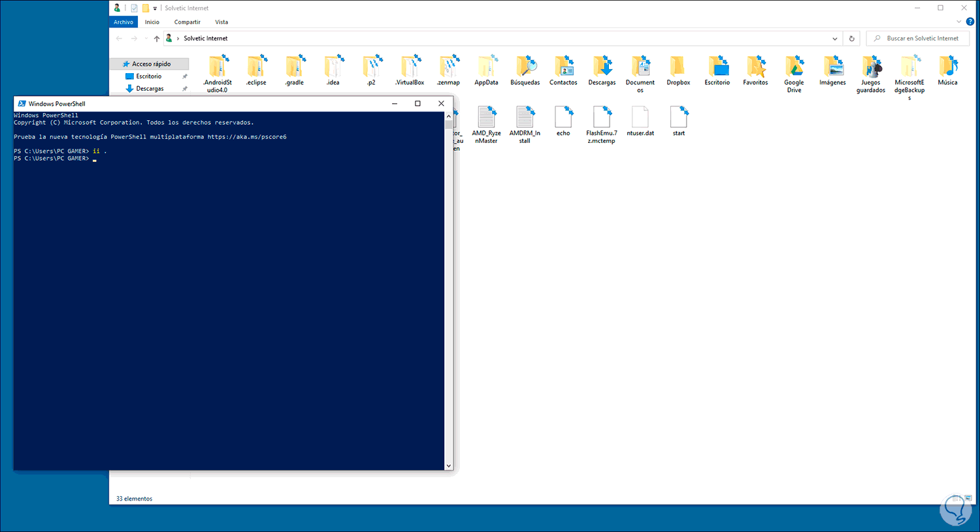
Task: Open the Archivo menu
Action: point(123,22)
